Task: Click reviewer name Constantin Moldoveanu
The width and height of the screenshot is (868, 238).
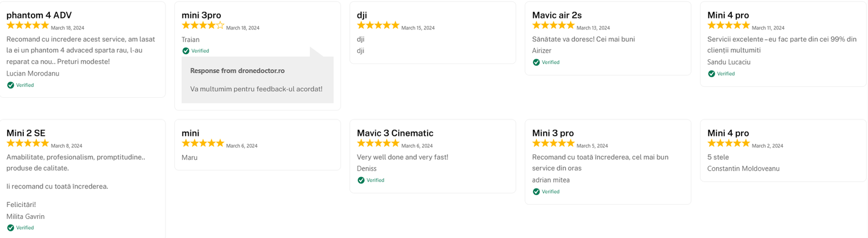Action: [x=743, y=169]
